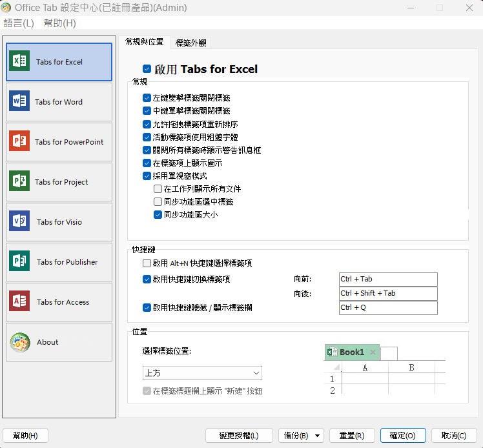
Task: Select Tabs for Word text entry
Action: pos(59,102)
